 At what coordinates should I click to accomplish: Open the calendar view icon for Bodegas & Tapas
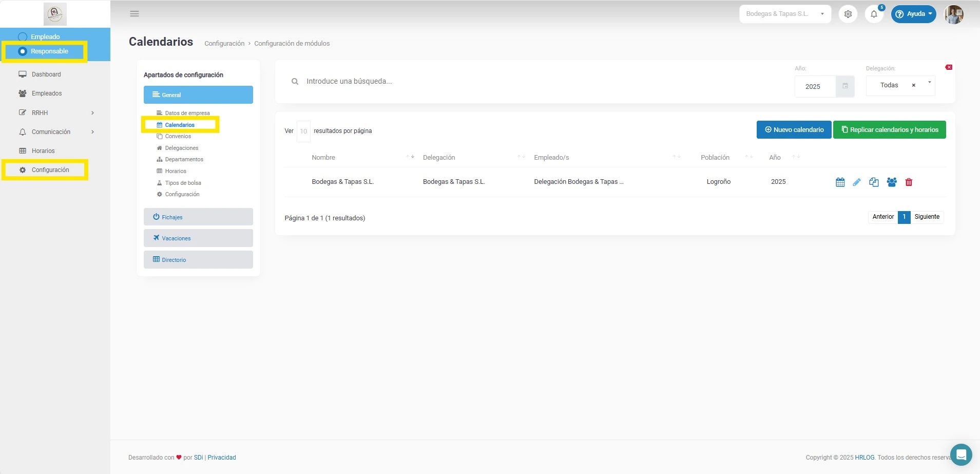pyautogui.click(x=840, y=182)
